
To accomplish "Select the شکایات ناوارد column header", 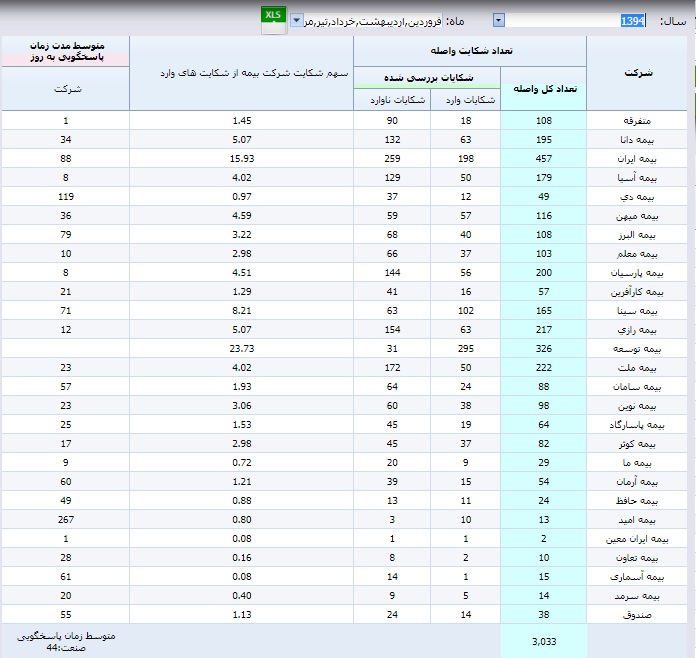I will pos(392,98).
